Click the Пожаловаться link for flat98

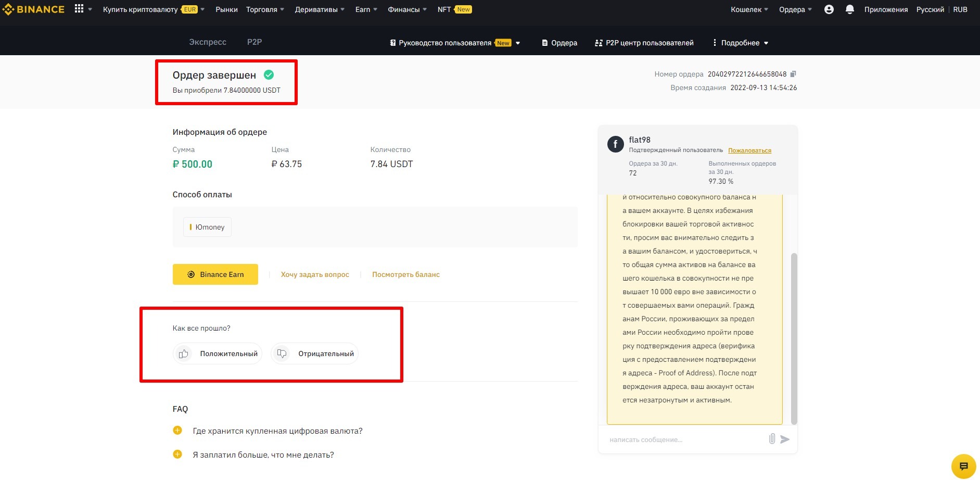(749, 150)
